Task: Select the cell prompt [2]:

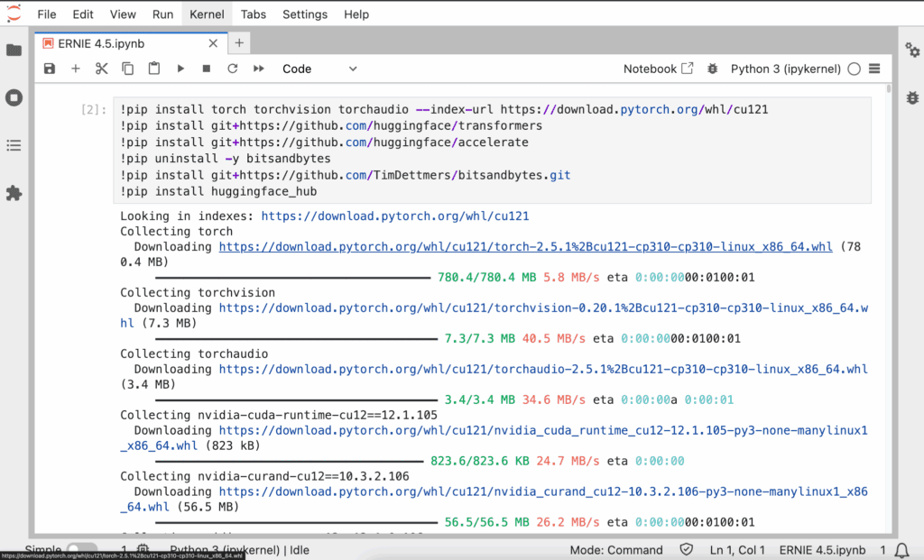Action: pos(93,109)
